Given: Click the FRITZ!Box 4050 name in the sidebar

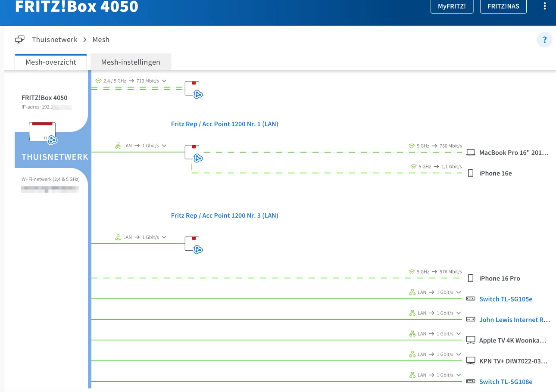Looking at the screenshot, I should pyautogui.click(x=44, y=98).
